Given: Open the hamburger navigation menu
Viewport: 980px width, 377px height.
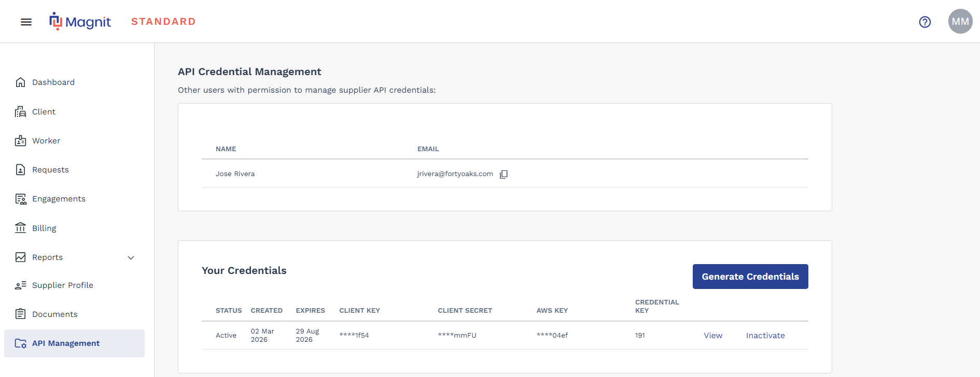Looking at the screenshot, I should pyautogui.click(x=26, y=22).
